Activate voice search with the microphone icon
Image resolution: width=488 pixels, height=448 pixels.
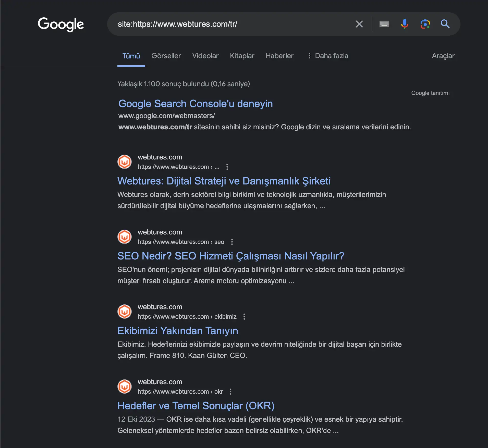405,24
